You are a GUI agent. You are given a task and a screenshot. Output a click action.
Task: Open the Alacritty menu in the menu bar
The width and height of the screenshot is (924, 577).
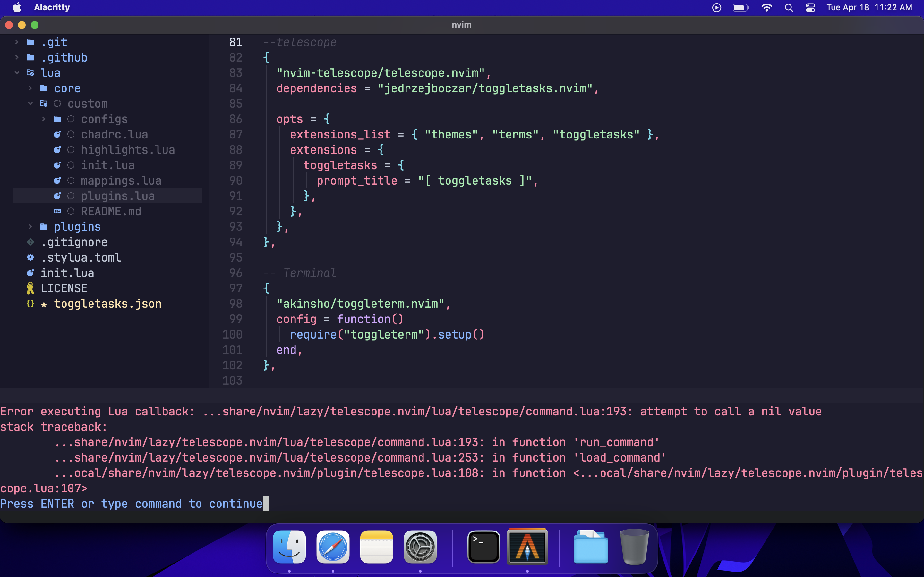52,7
